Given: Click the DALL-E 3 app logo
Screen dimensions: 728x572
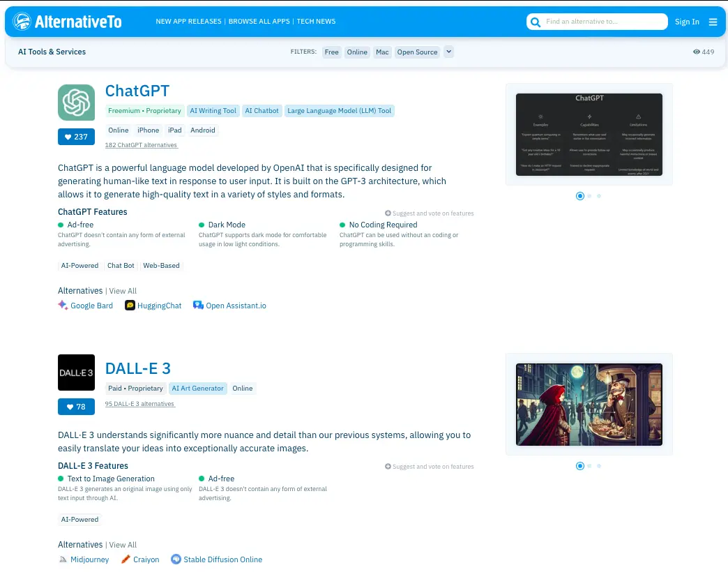Looking at the screenshot, I should coord(76,372).
